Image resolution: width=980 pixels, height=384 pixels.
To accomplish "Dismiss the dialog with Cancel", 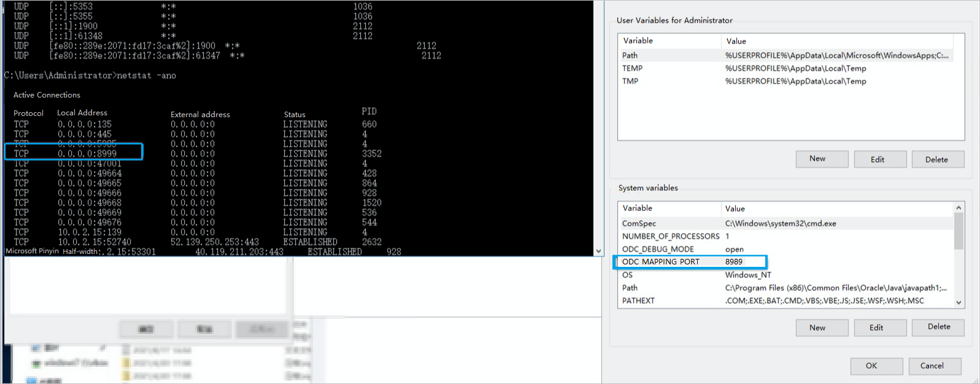I will point(934,366).
